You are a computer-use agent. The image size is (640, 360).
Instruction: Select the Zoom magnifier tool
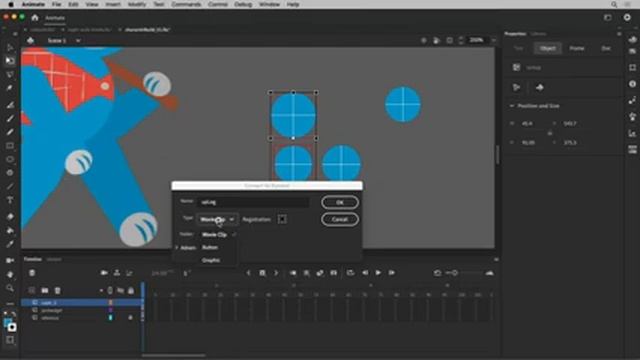[10, 288]
